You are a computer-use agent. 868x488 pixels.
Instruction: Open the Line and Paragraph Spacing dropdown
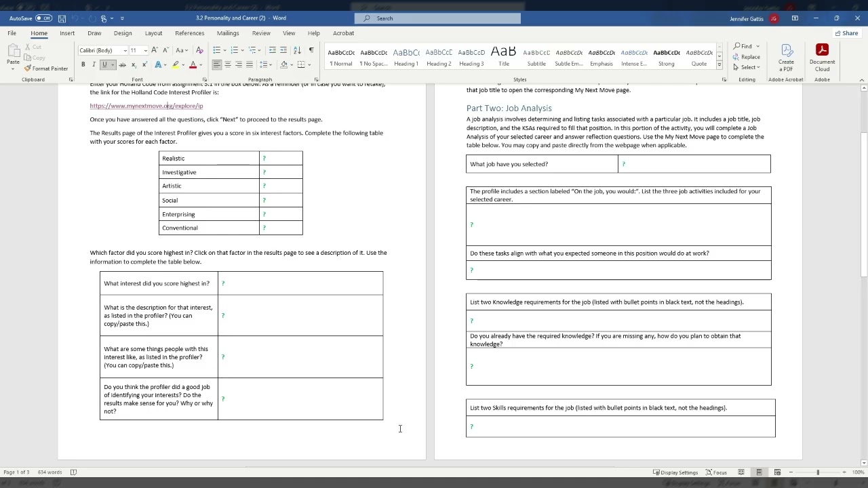coord(264,65)
